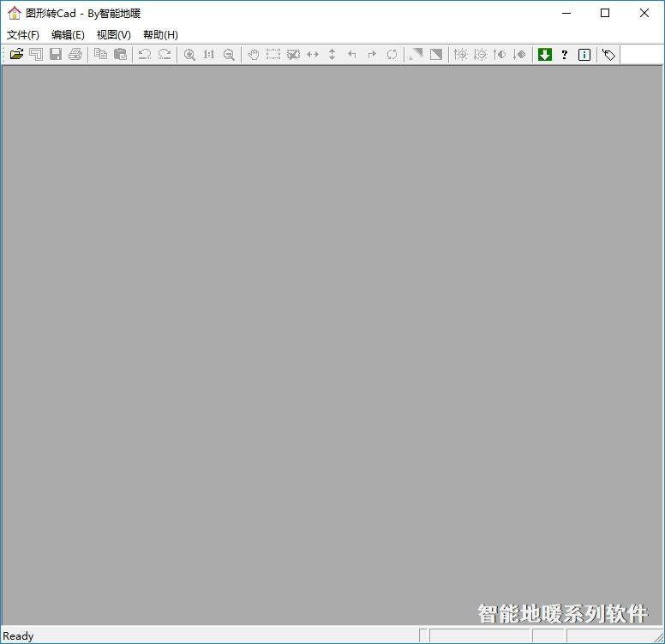
Task: Select the rectangular selection tool
Action: 273,54
